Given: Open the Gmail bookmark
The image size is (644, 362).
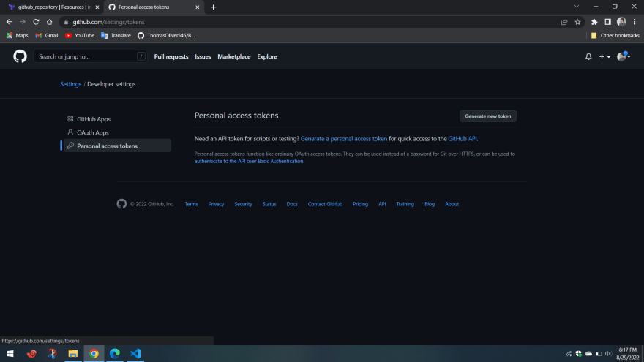Looking at the screenshot, I should [x=47, y=36].
